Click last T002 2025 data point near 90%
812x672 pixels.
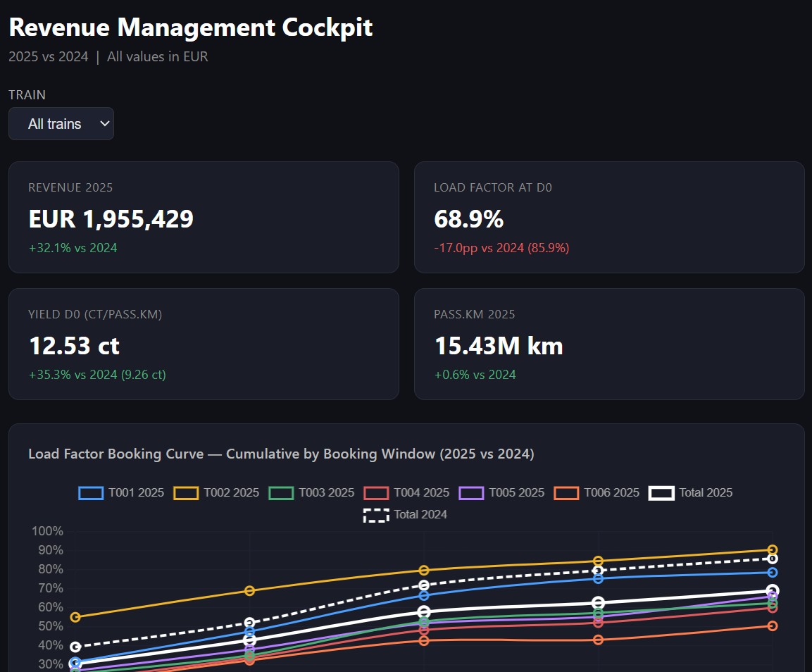[772, 550]
